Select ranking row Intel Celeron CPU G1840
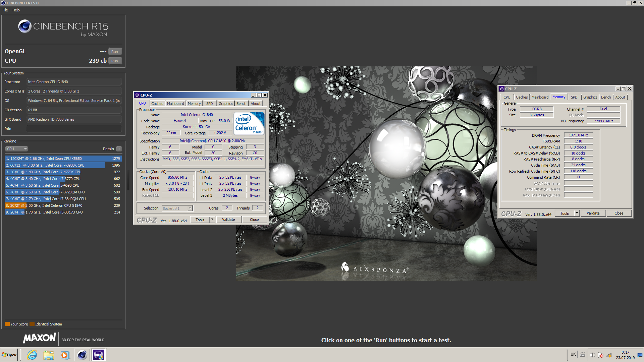The height and width of the screenshot is (362, 644). pyautogui.click(x=63, y=205)
